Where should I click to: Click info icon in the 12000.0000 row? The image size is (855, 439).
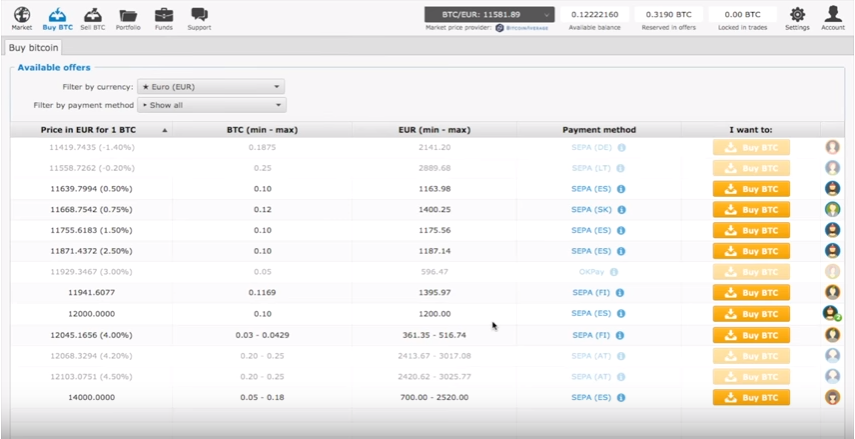pos(621,314)
